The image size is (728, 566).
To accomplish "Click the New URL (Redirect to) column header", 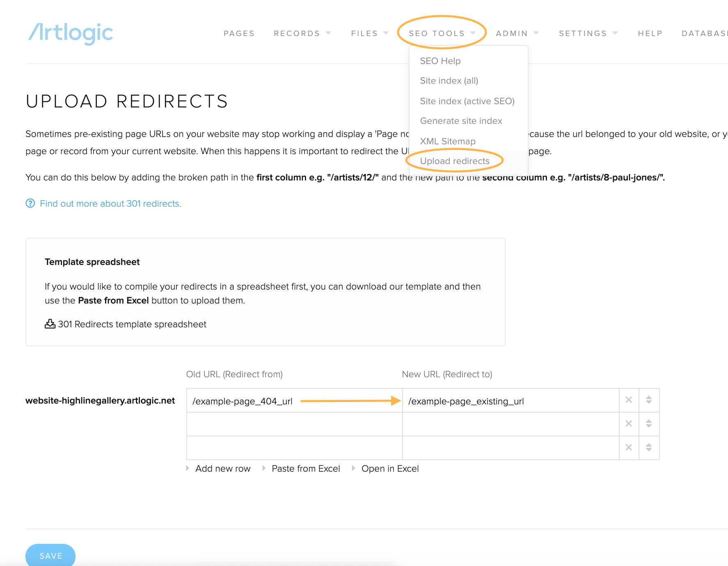I will point(447,374).
